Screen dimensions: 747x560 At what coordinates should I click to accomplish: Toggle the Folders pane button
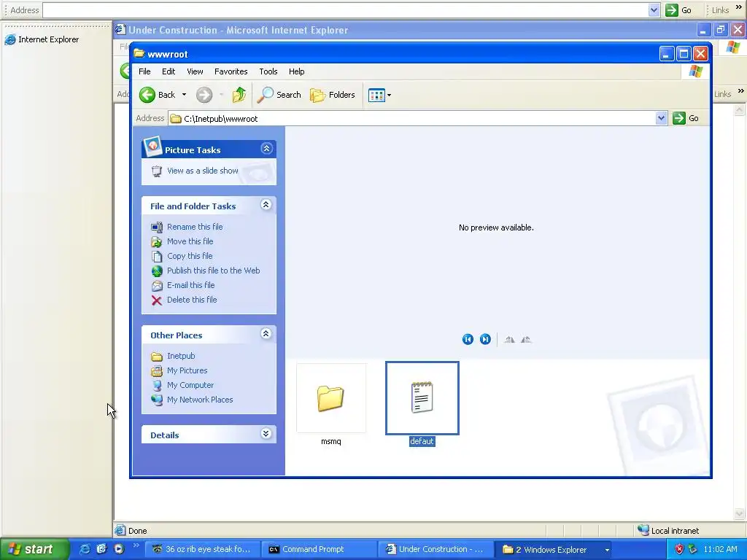point(333,95)
